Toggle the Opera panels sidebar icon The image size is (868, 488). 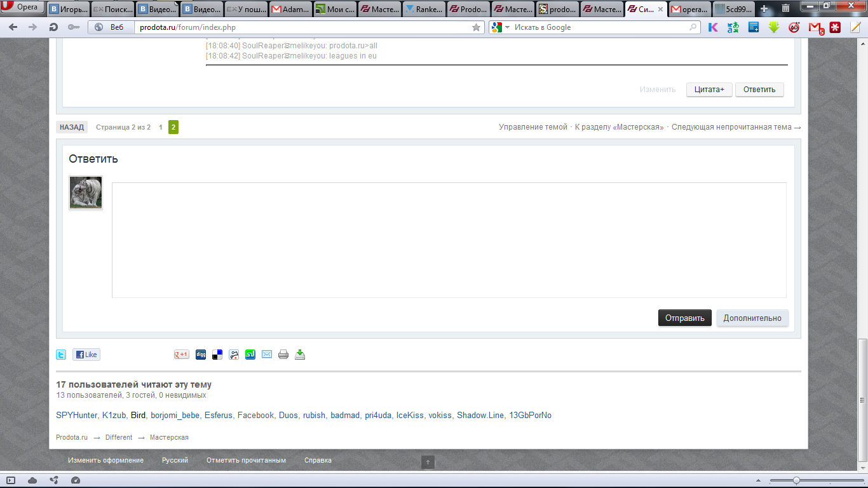(x=11, y=480)
